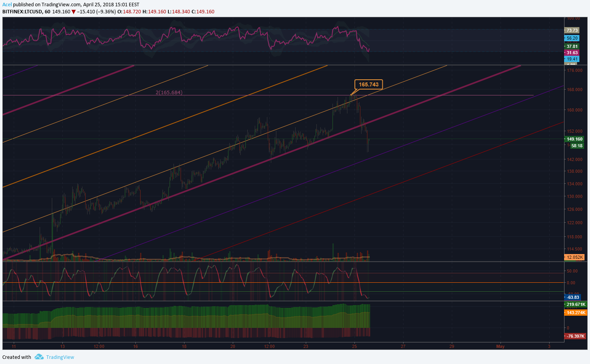The height and width of the screenshot is (364, 590).
Task: Click the 58:18 candle countdown label
Action: 577,146
